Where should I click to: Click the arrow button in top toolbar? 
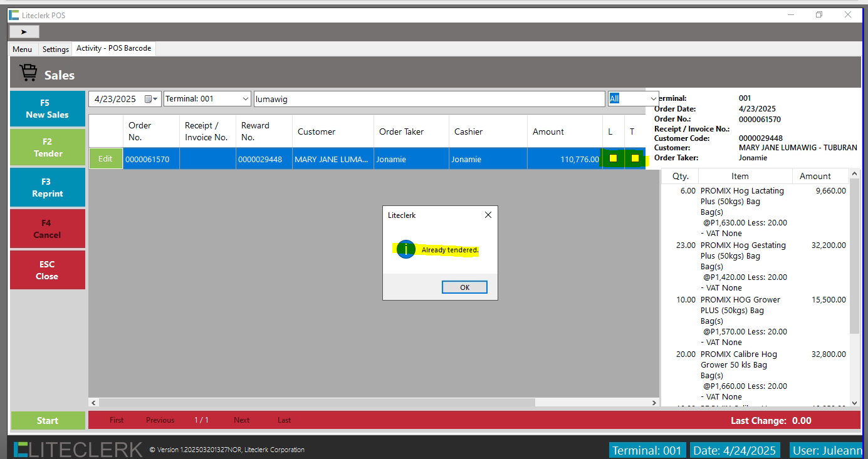24,31
